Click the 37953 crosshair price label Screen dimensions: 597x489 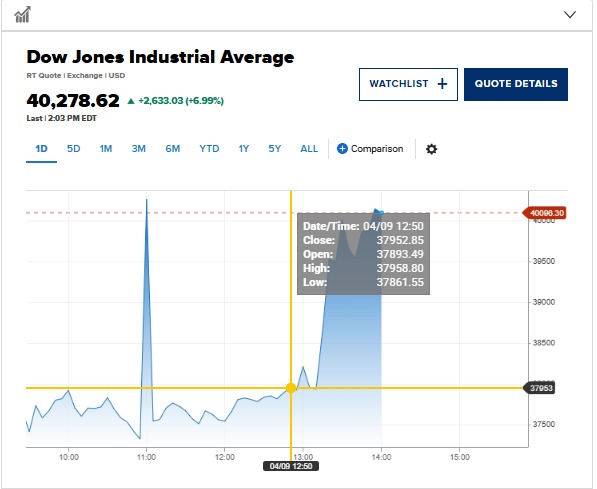click(539, 388)
